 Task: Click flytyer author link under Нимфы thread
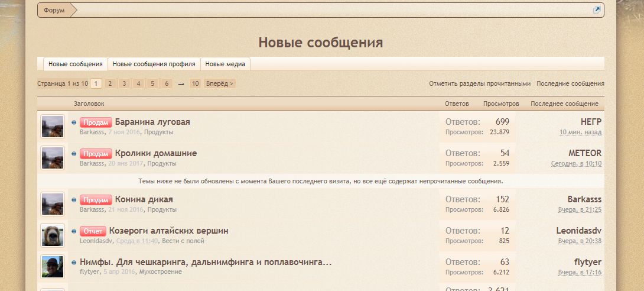[90, 271]
